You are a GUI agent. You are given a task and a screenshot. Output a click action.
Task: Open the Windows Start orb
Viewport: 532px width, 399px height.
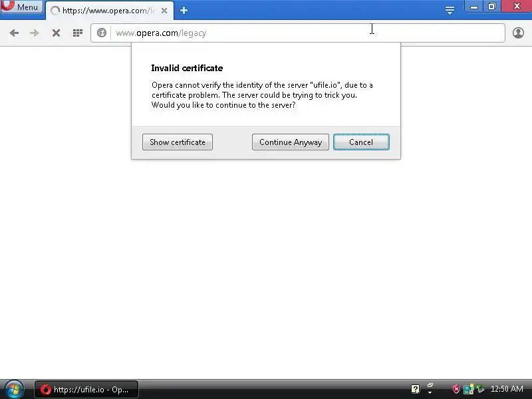pos(13,389)
